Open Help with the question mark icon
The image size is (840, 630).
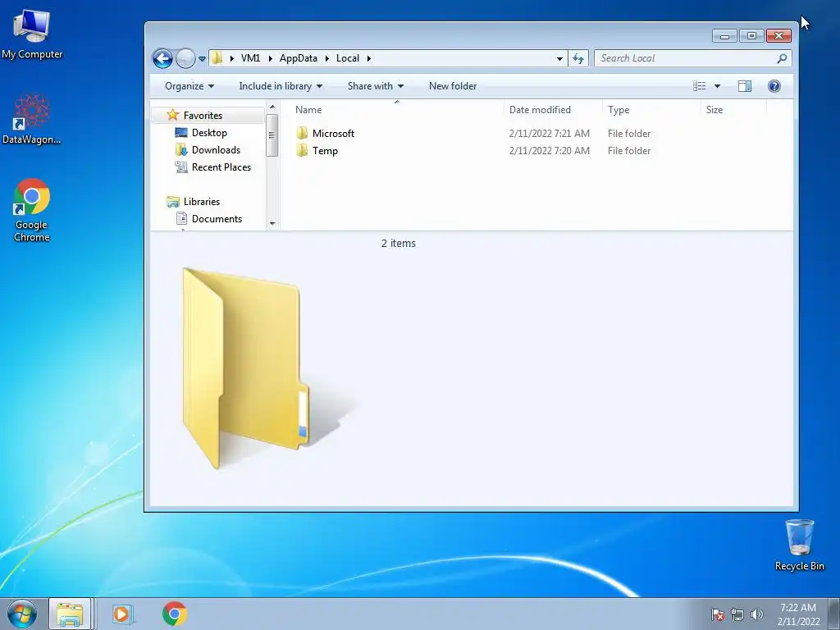click(774, 85)
